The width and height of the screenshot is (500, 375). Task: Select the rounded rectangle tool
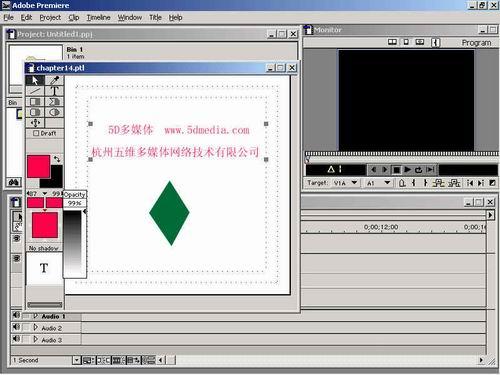(x=35, y=112)
